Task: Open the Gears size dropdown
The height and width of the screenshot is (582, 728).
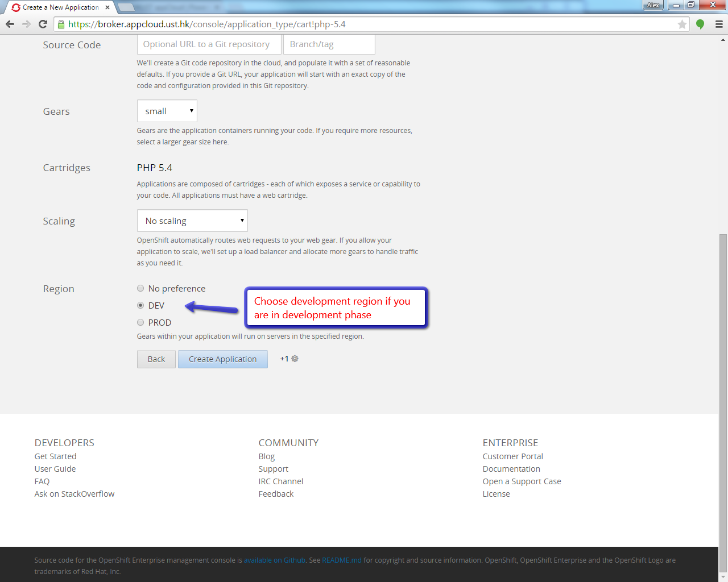Action: pyautogui.click(x=167, y=111)
